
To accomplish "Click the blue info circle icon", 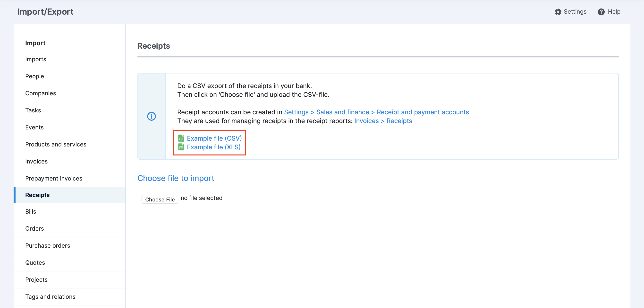I will [x=151, y=116].
